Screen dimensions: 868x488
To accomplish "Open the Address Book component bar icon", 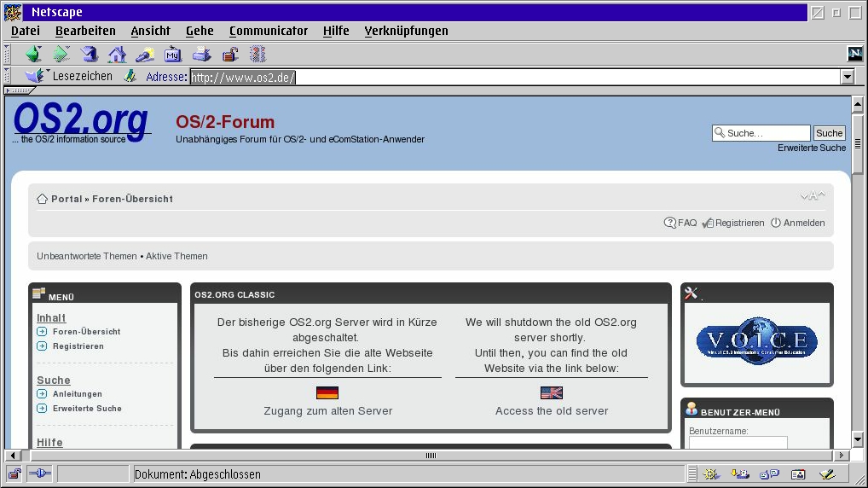I will 798,474.
